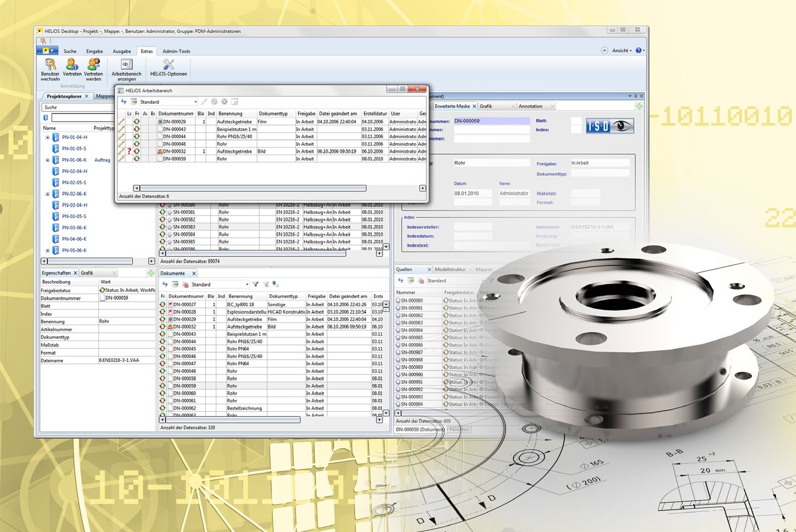Open the Suche ribbon tab
This screenshot has width=796, height=532.
(70, 52)
